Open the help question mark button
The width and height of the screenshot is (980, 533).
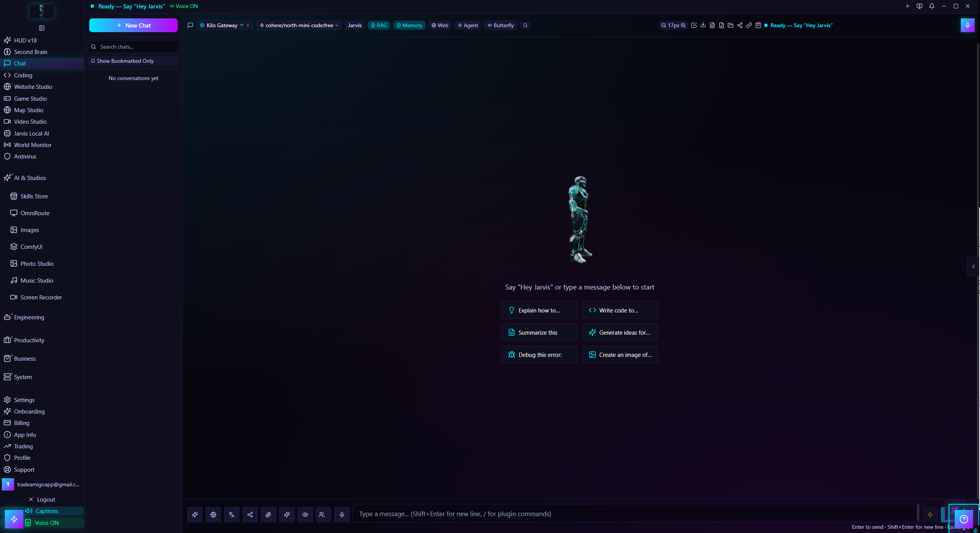[x=964, y=519]
